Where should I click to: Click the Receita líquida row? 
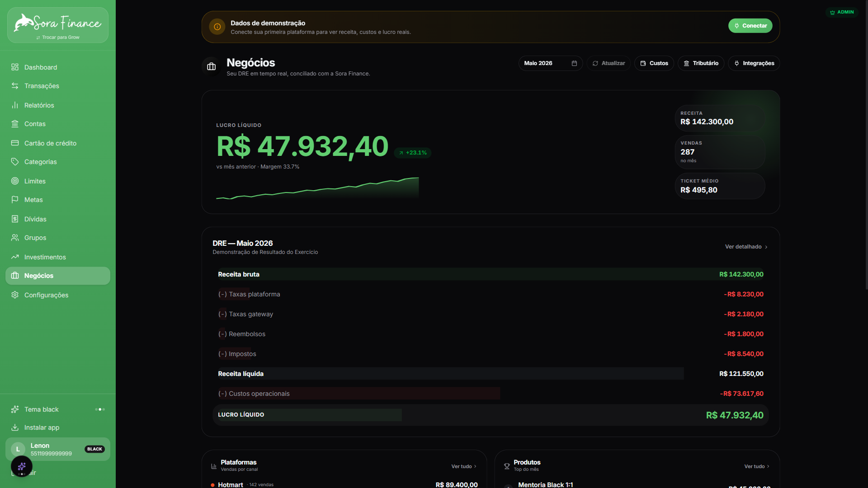click(x=491, y=374)
